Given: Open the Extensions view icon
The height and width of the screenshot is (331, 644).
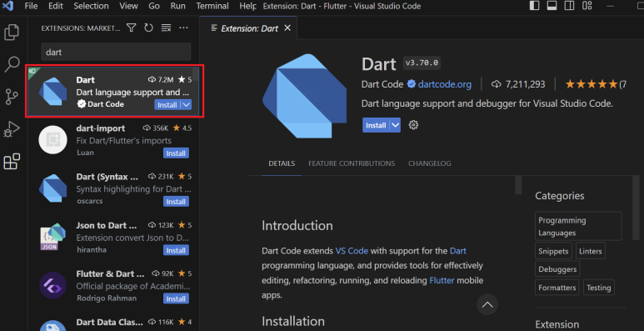Looking at the screenshot, I should coord(12,162).
